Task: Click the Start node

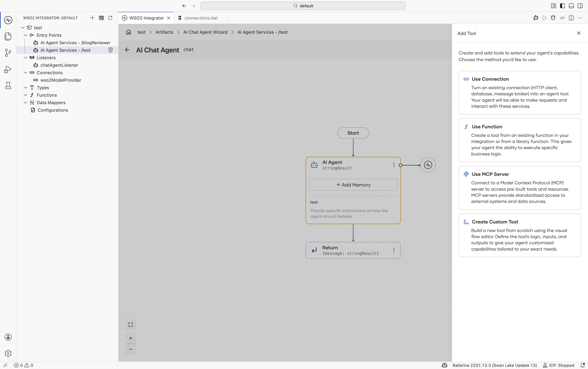Action: pyautogui.click(x=353, y=133)
